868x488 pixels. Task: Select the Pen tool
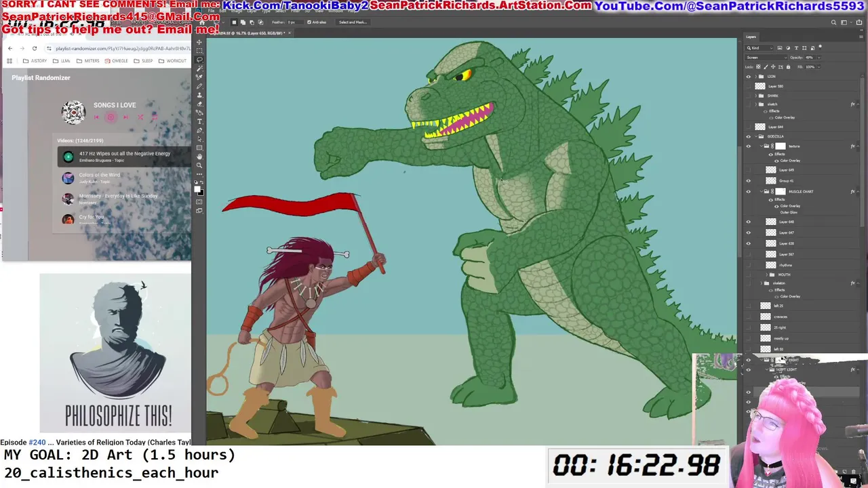(x=199, y=130)
